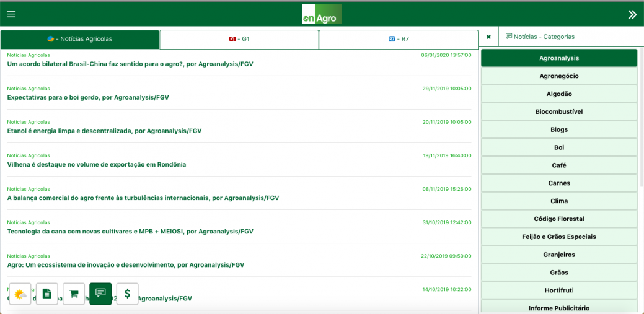Select the Grãos category
This screenshot has width=644, height=314.
[x=559, y=273]
